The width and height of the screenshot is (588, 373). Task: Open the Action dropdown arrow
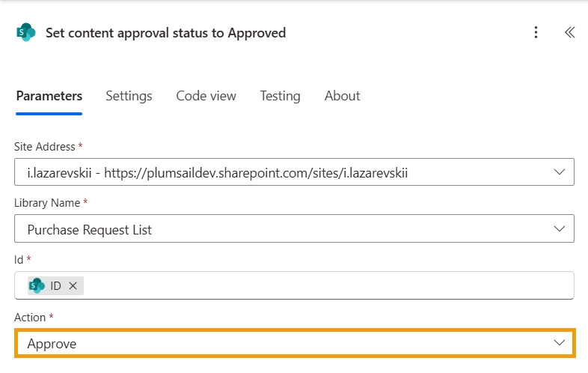(x=559, y=343)
